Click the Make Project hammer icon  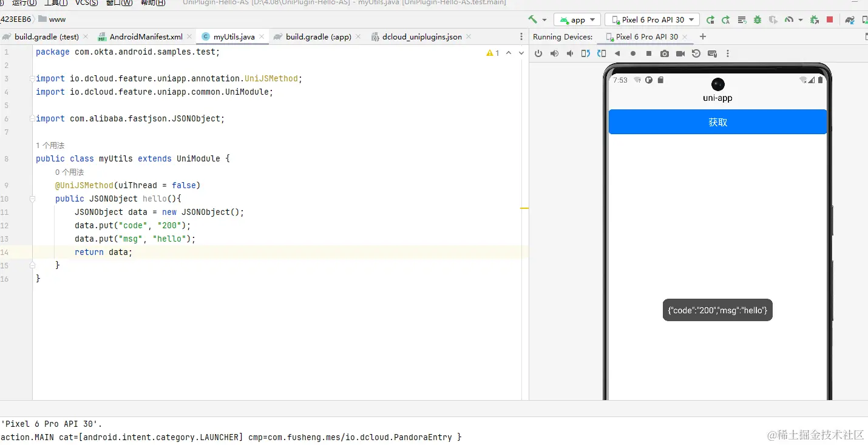tap(533, 19)
